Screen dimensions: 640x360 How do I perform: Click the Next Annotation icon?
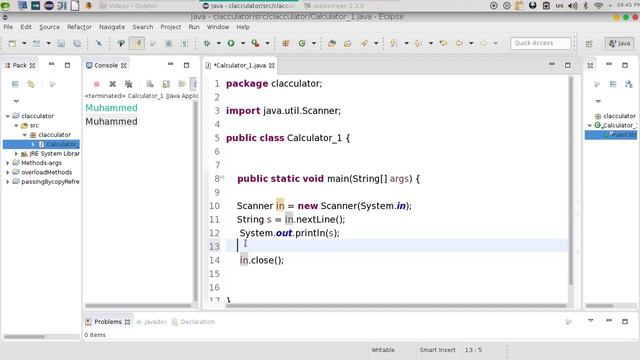coord(394,43)
